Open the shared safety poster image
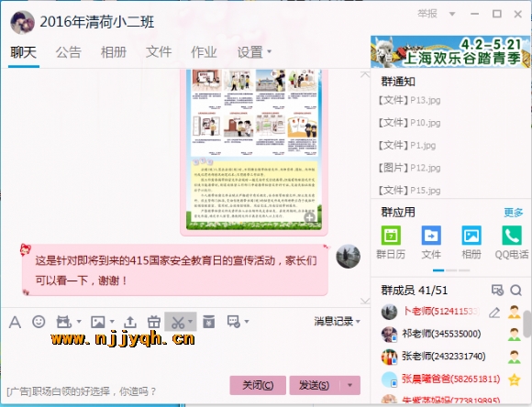 (254, 149)
